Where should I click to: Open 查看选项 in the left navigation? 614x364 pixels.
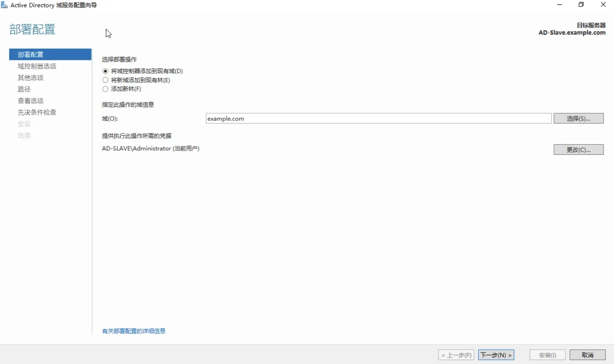(31, 101)
